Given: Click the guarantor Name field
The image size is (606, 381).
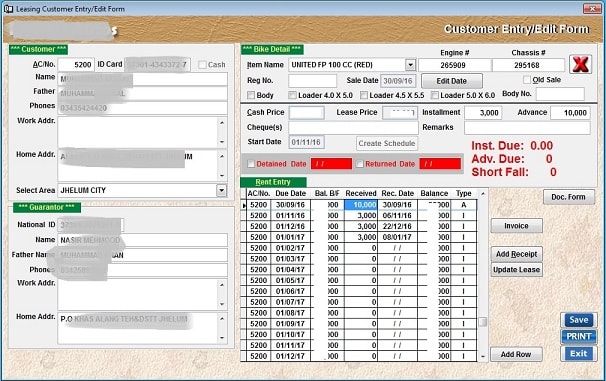Looking at the screenshot, I should click(x=143, y=240).
